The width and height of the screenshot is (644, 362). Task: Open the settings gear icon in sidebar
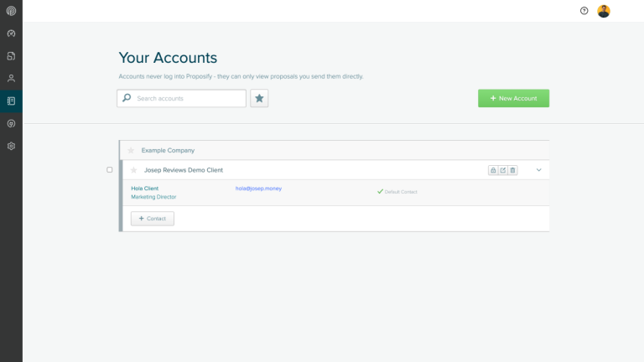point(11,146)
